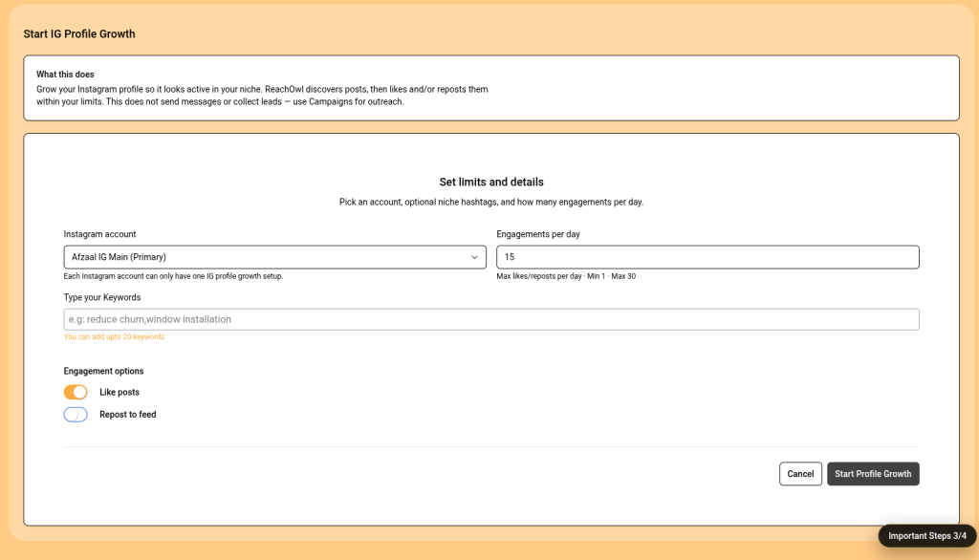The width and height of the screenshot is (979, 560).
Task: Click the 'Set limits and details' heading
Action: point(491,183)
